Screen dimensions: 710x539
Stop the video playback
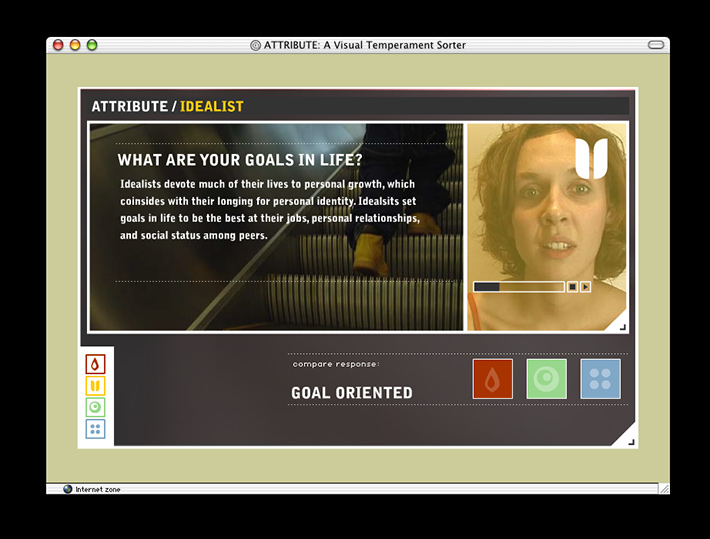tap(572, 287)
